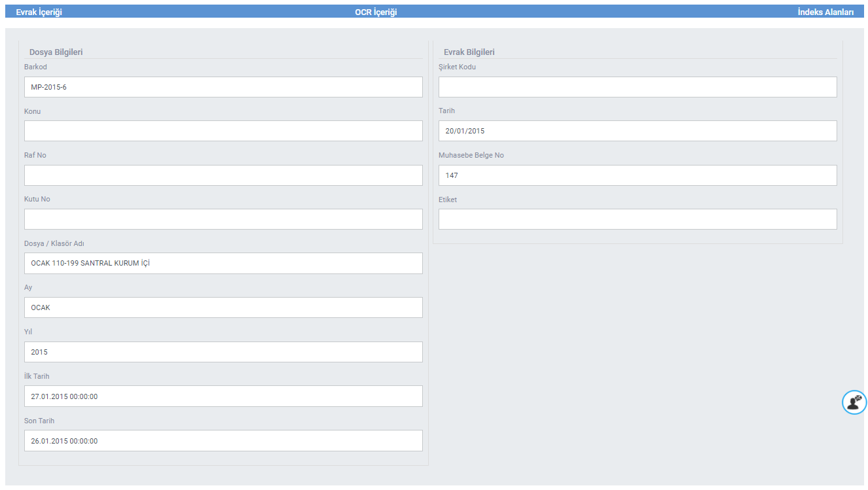Click the Evrak Bilgileri section heading

click(x=469, y=52)
